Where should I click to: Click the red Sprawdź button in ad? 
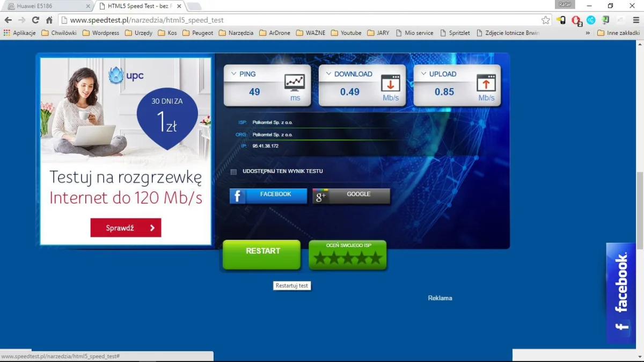(x=126, y=228)
